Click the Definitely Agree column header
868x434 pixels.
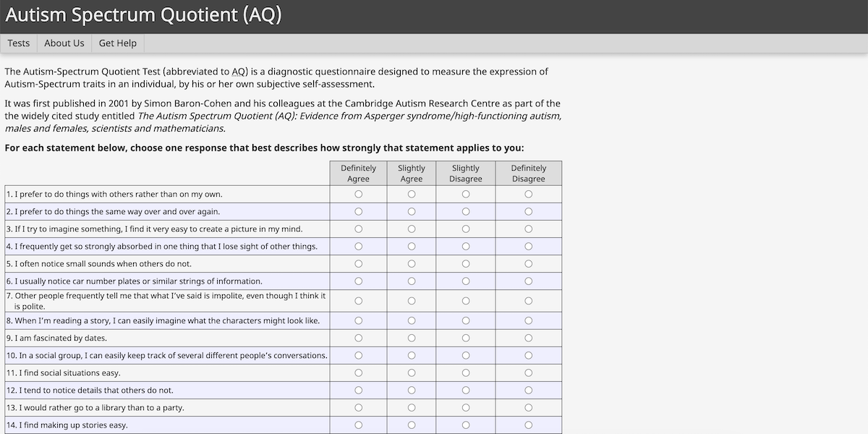click(358, 173)
